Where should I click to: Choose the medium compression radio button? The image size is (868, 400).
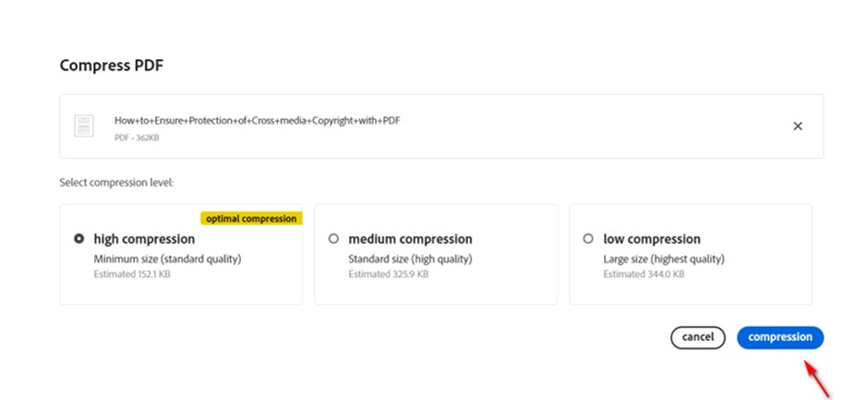click(334, 238)
